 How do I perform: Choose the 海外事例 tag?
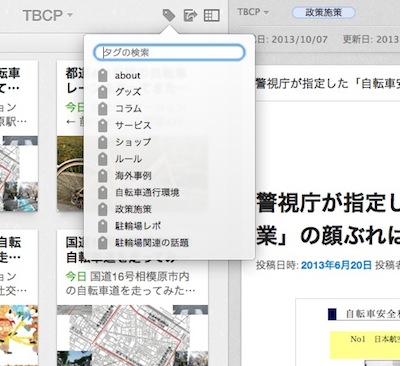133,176
